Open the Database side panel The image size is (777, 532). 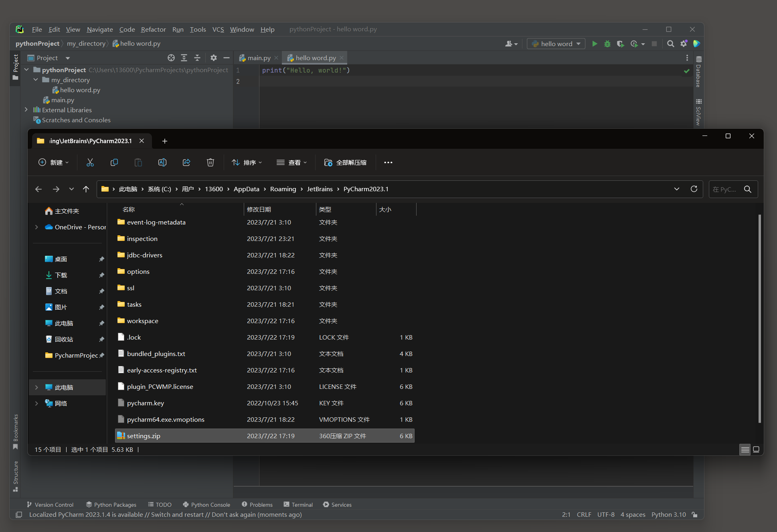[x=698, y=72]
